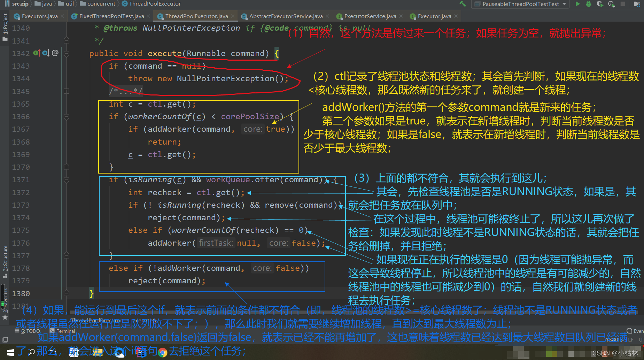644x360 pixels.
Task: Click the Favorites star icon in left strip
Action: click(x=5, y=317)
